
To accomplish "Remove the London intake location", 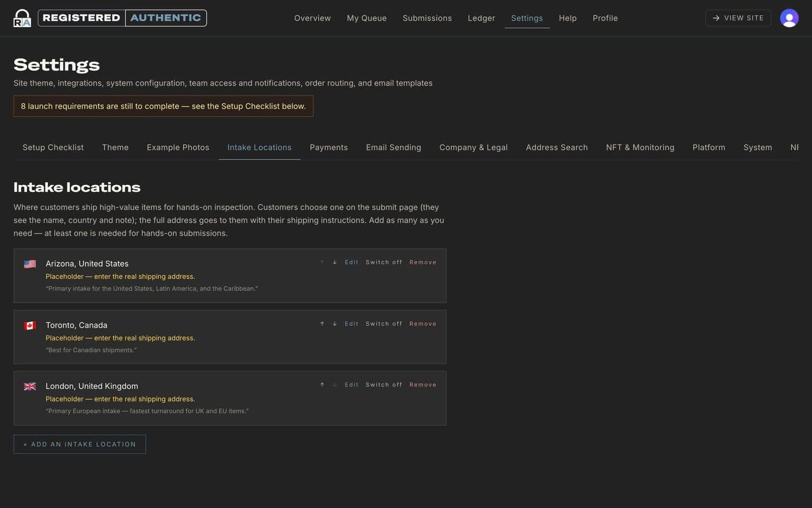I will [x=423, y=385].
